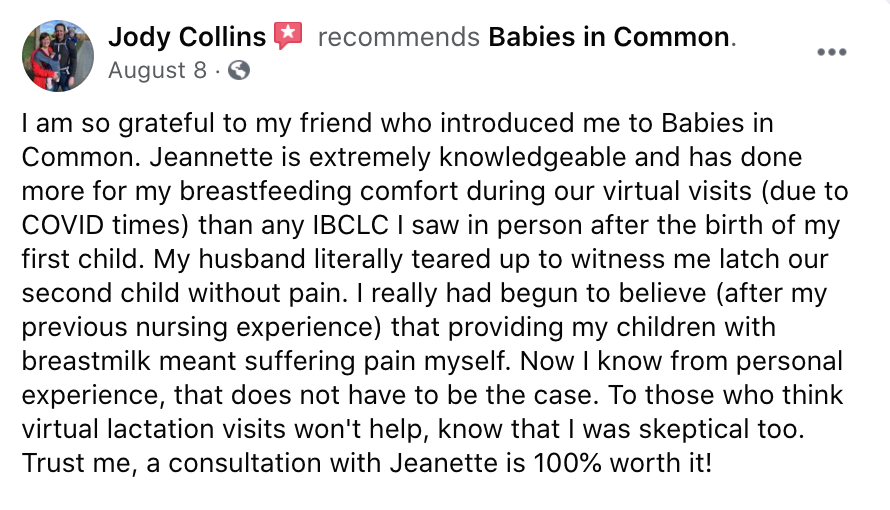Image resolution: width=890 pixels, height=510 pixels.
Task: Click "Trust me" starting the last line
Action: [79, 463]
